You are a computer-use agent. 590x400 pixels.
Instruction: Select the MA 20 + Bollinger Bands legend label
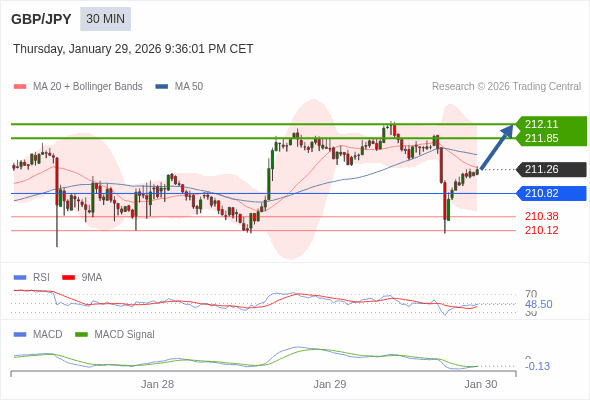pyautogui.click(x=88, y=87)
